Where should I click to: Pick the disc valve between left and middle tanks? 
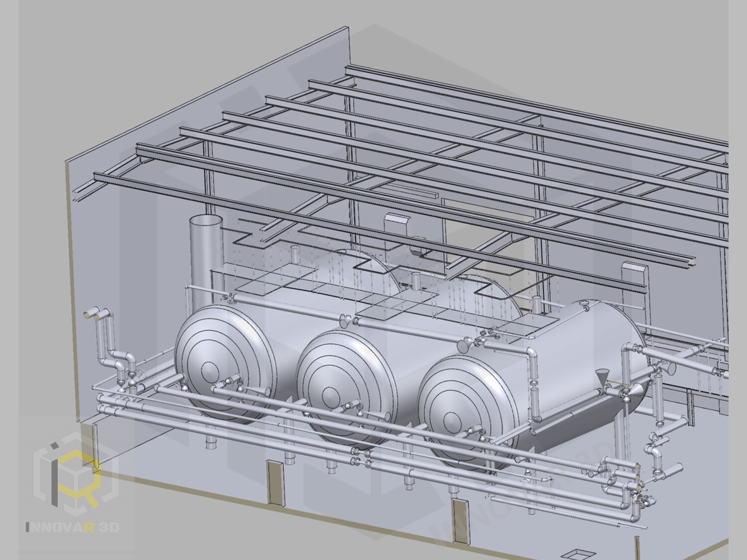pos(344,321)
